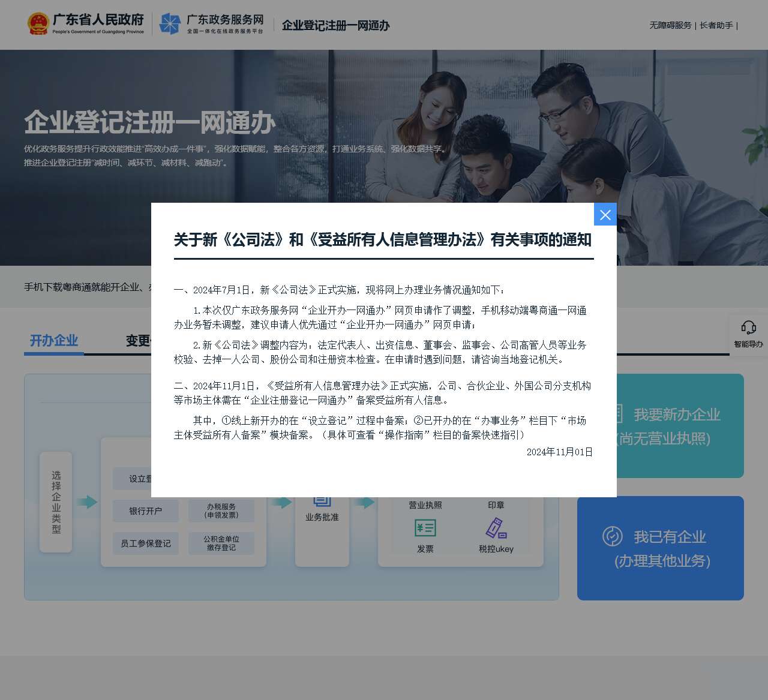The image size is (768, 700).
Task: Close the notice popup dialog
Action: [605, 215]
